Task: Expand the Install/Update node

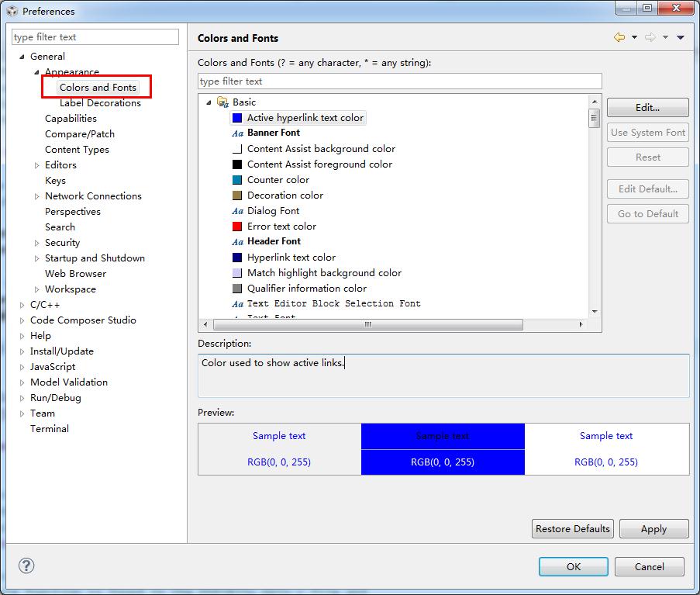Action: [22, 351]
